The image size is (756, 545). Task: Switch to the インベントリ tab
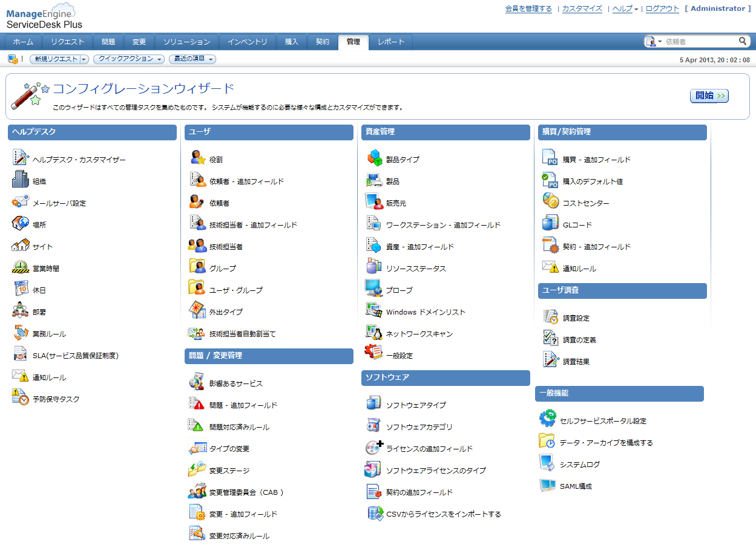(x=247, y=42)
